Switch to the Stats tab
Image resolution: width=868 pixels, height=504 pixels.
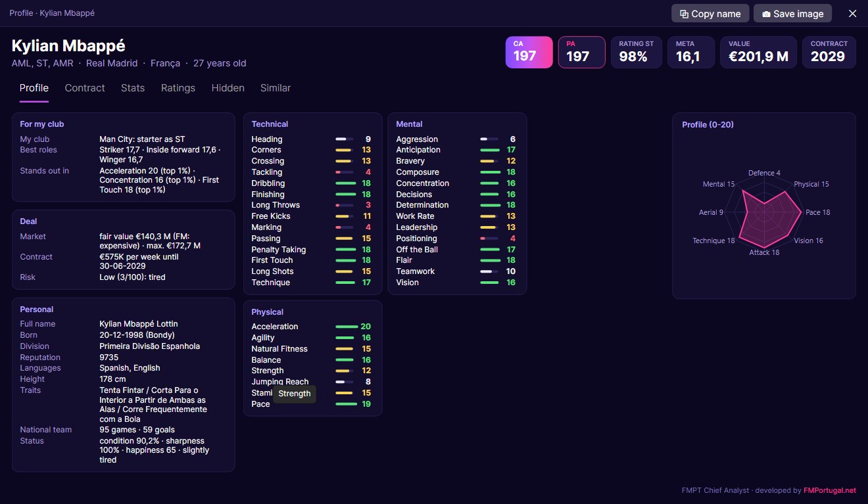(133, 88)
